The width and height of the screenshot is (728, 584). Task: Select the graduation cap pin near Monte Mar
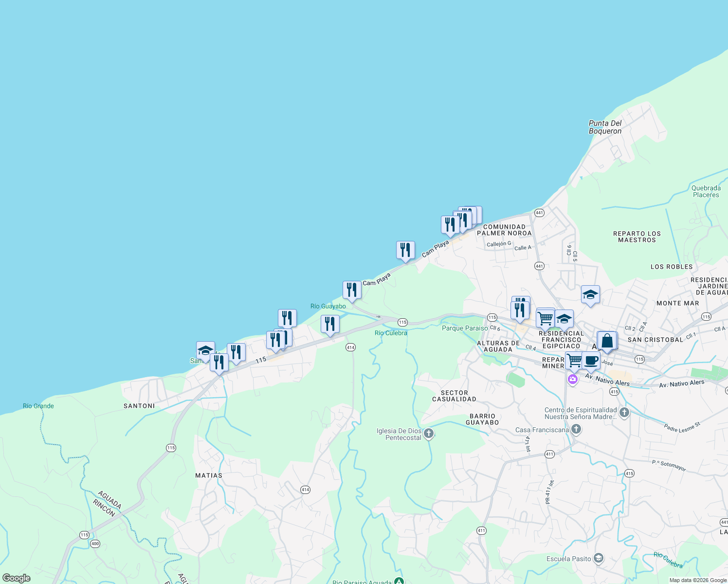pos(590,295)
